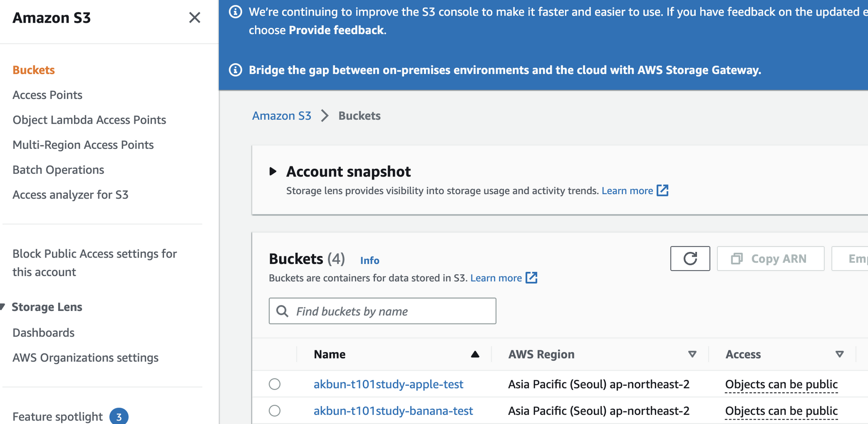Select the akbun-t101study-banana-test bucket radio button
868x424 pixels.
(275, 411)
